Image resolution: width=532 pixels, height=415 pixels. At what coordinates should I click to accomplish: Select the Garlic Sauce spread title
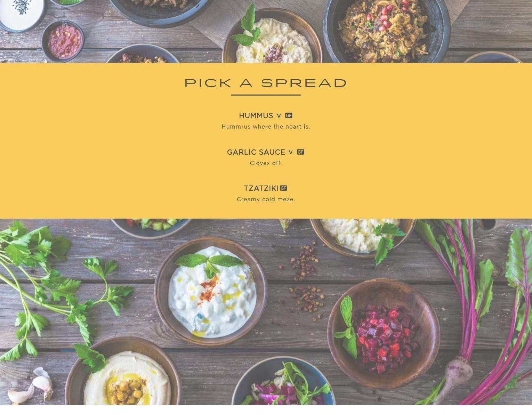[x=256, y=152]
